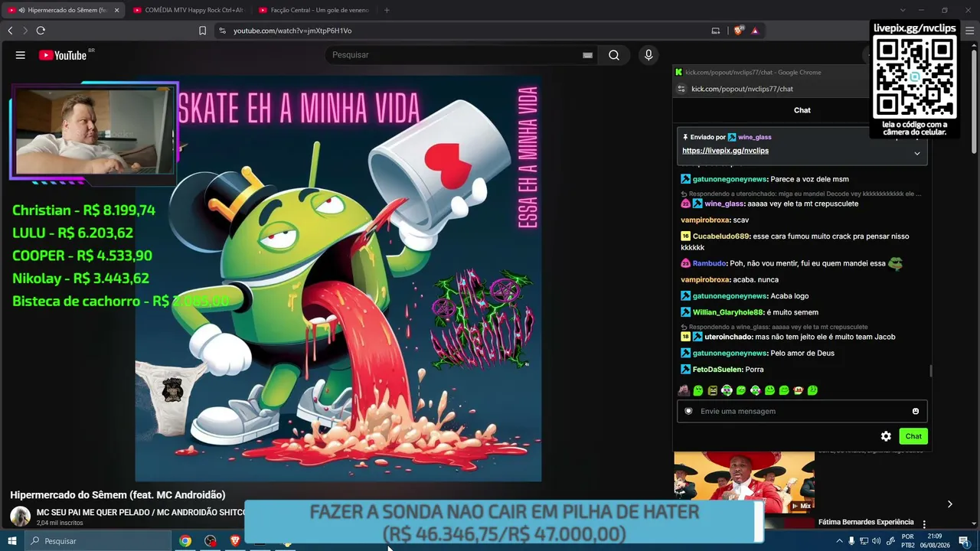This screenshot has width=980, height=551.
Task: Show hidden system tray icons
Action: [x=839, y=541]
